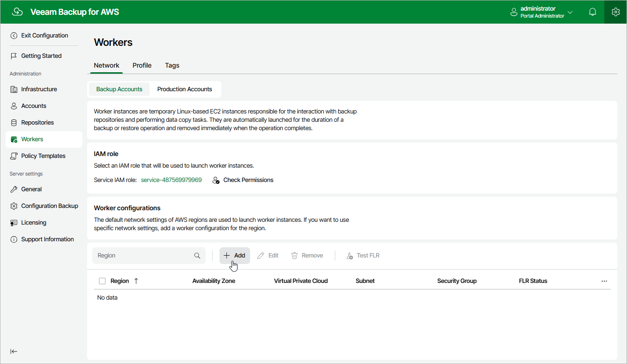Click the Veeam Backup for AWS title

75,12
